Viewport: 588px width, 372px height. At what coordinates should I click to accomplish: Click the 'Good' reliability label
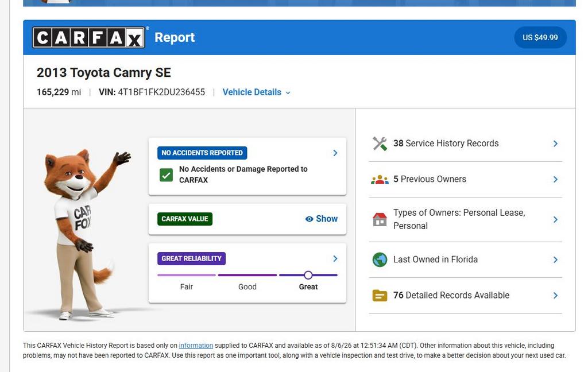(x=247, y=287)
